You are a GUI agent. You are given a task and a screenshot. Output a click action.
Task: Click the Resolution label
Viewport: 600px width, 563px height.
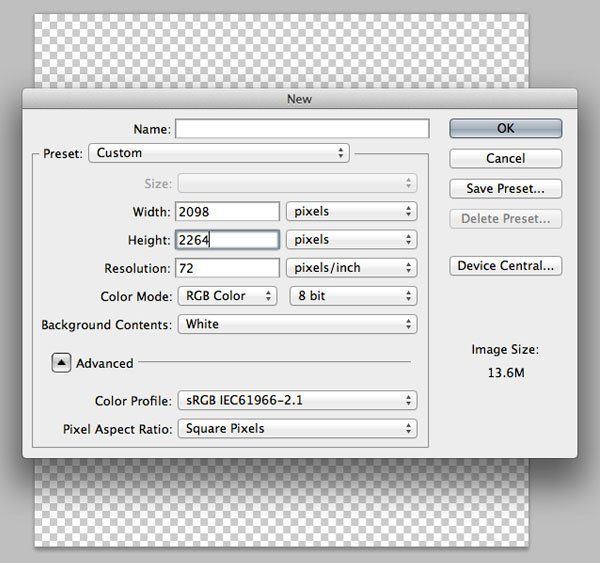tap(137, 268)
